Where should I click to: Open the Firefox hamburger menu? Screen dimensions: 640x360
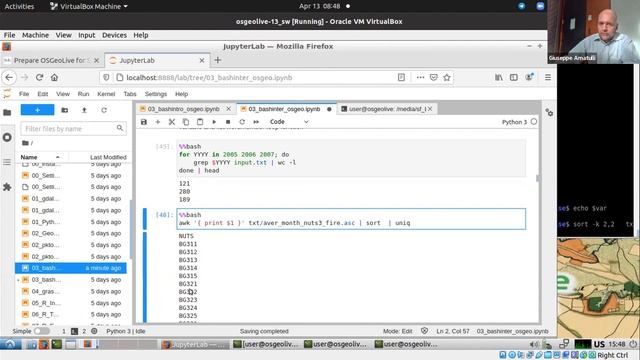pos(548,77)
